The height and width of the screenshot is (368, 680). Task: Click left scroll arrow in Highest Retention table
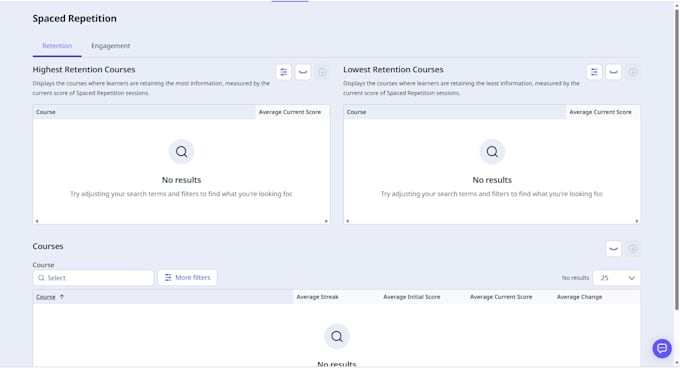[x=37, y=221]
